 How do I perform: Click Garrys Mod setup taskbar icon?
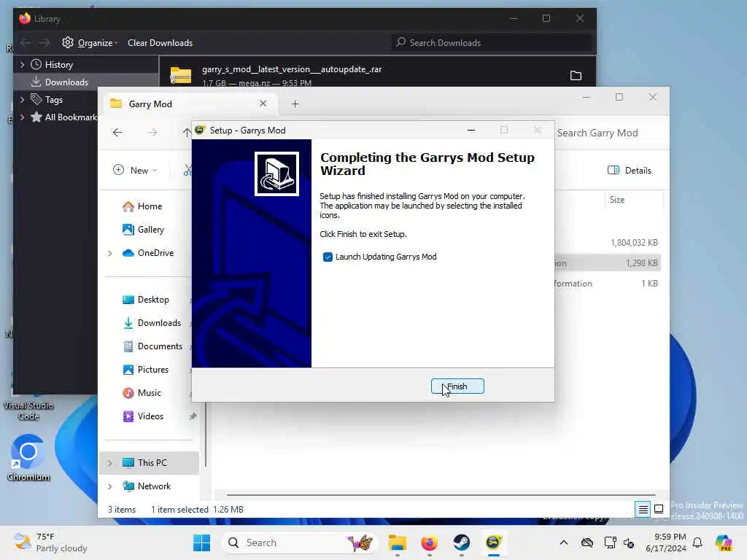[494, 542]
